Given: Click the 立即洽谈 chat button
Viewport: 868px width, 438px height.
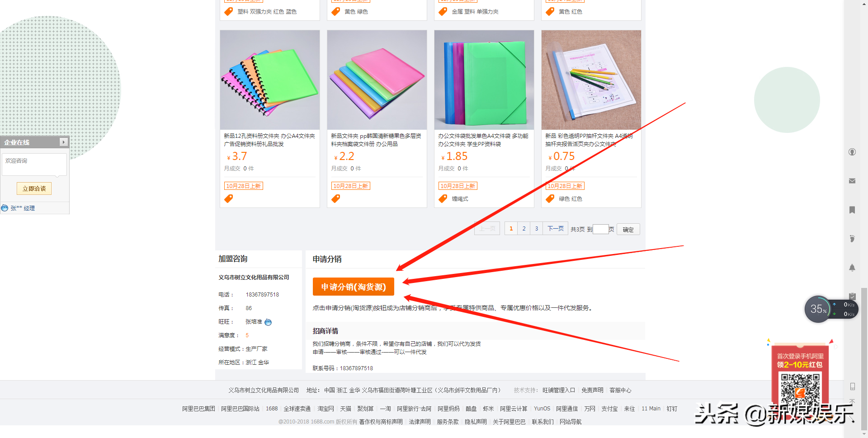Looking at the screenshot, I should coord(34,188).
